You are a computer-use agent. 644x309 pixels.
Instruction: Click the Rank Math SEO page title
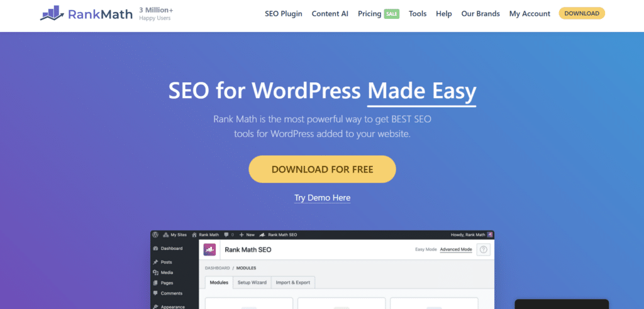248,249
